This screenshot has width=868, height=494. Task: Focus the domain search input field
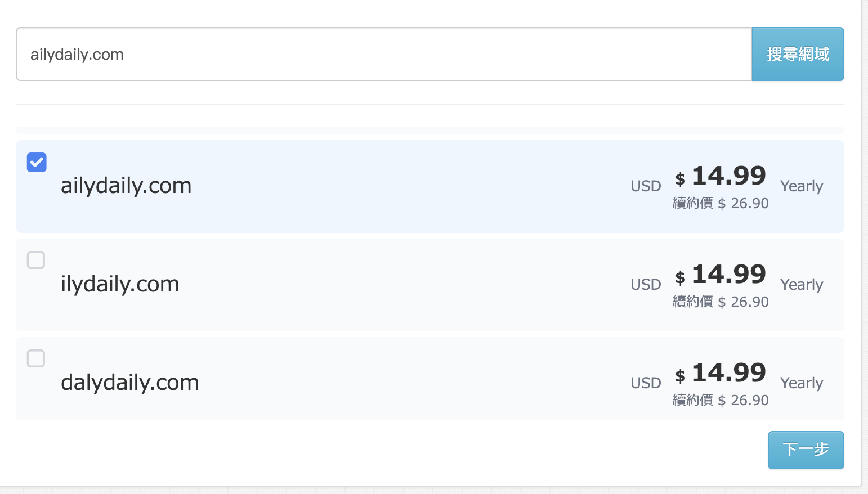[384, 54]
